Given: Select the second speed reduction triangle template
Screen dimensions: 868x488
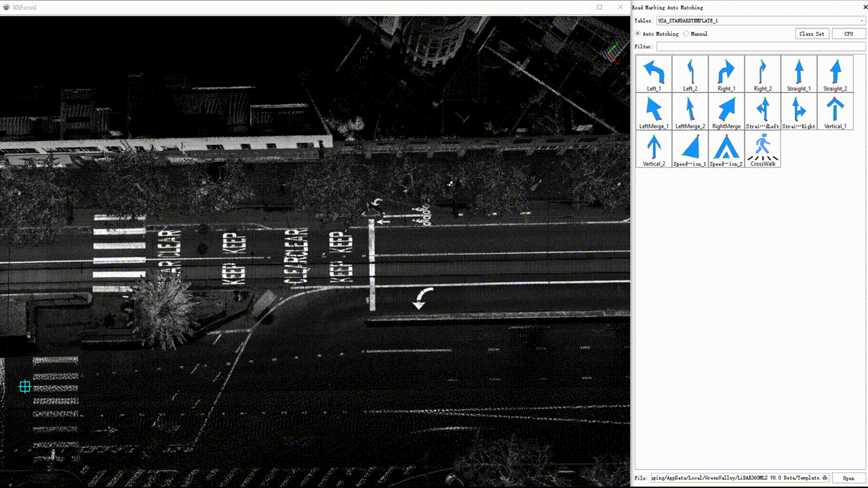Looking at the screenshot, I should pos(726,149).
